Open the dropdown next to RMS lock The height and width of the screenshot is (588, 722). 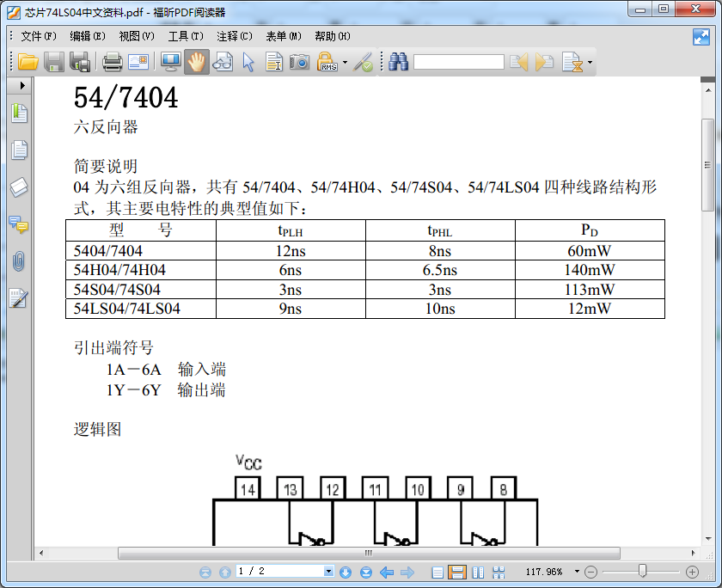coord(345,62)
